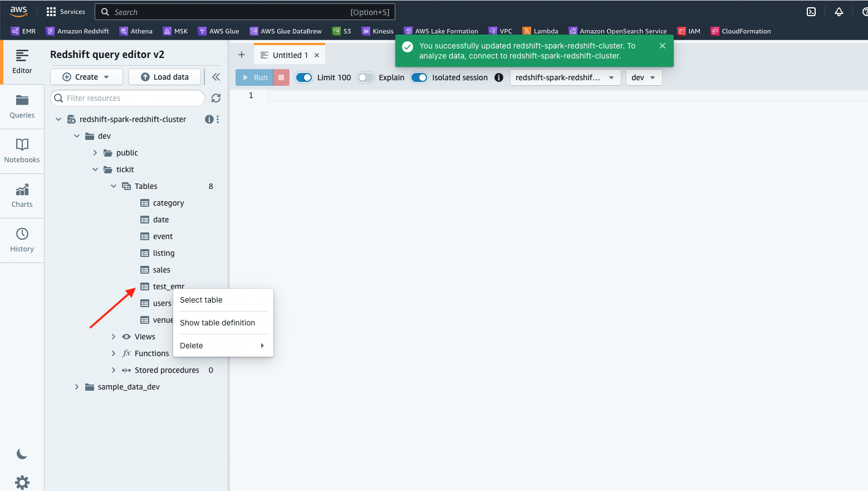Collapse the tickit schema

[95, 169]
